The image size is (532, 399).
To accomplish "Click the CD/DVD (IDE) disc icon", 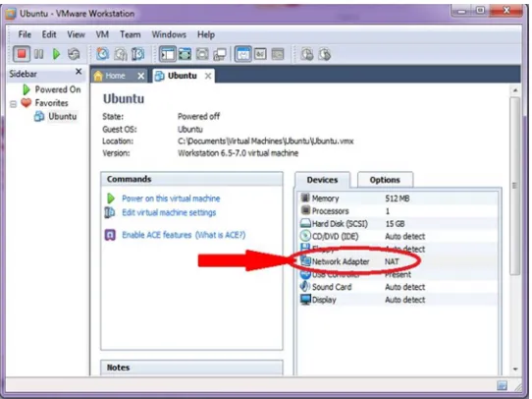I will click(305, 236).
